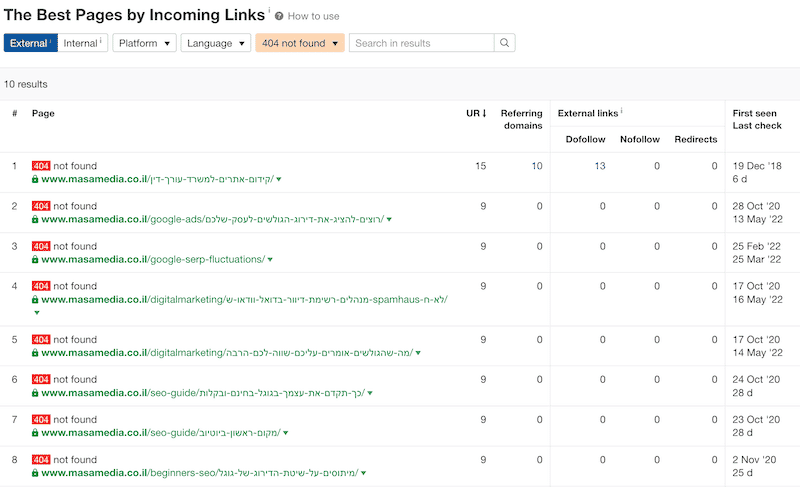Open the How to use link

click(x=313, y=16)
